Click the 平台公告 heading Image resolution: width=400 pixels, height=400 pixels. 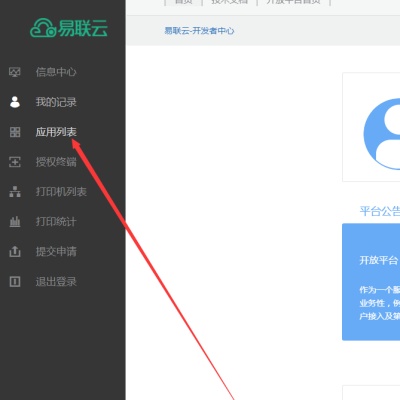point(380,211)
